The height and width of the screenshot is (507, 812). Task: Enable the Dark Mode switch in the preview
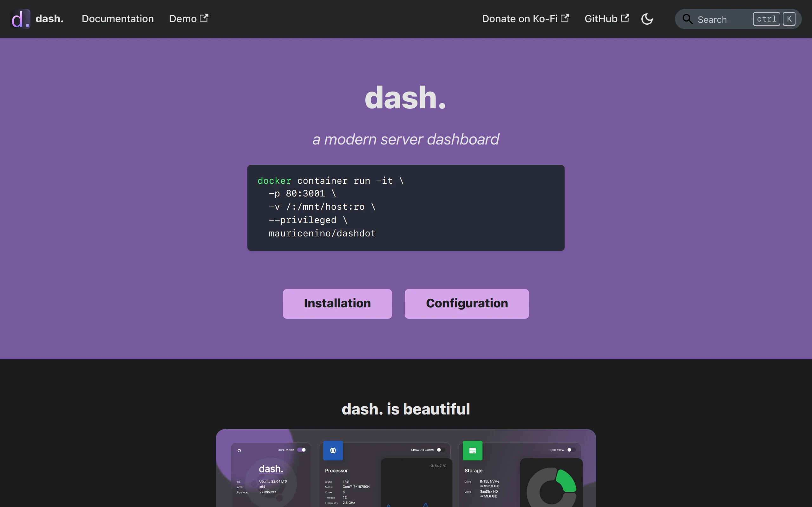(302, 450)
